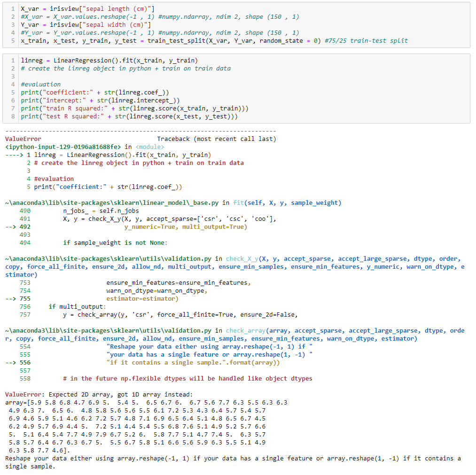
Task: Click 'Traceback (most recent call last)' text
Action: [217, 139]
